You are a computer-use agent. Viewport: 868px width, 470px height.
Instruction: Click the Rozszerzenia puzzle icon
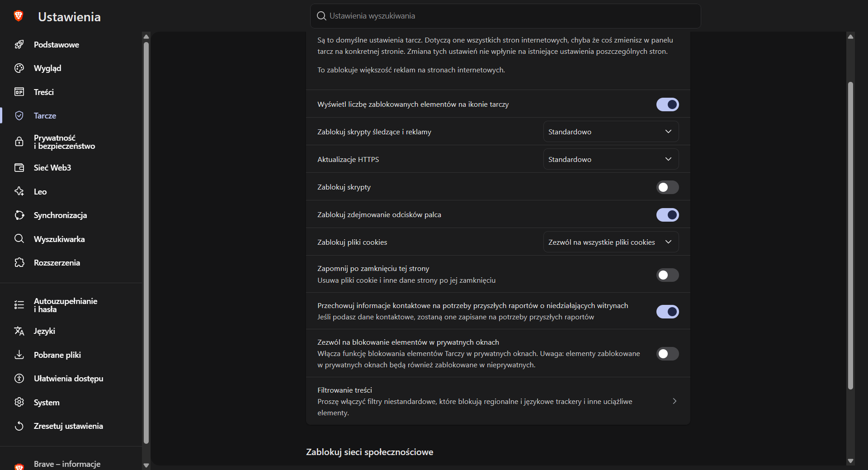19,263
